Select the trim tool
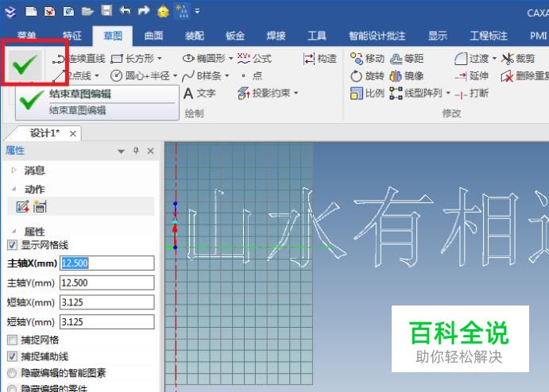The image size is (549, 392). [x=518, y=59]
